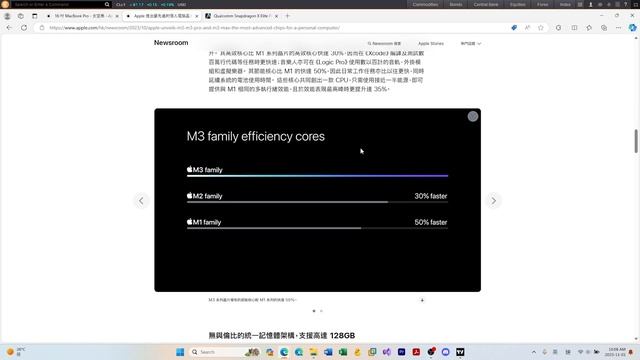Open Excel from taskbar
The image size is (640, 360).
343,352
